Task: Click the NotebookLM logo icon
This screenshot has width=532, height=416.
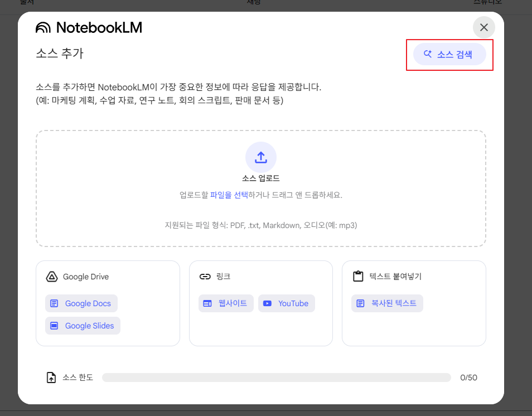Action: (43, 27)
